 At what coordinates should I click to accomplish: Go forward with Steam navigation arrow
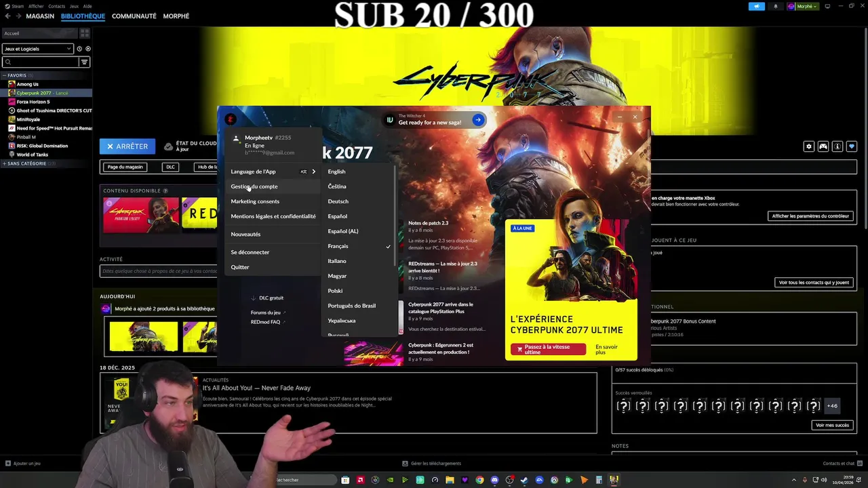18,16
